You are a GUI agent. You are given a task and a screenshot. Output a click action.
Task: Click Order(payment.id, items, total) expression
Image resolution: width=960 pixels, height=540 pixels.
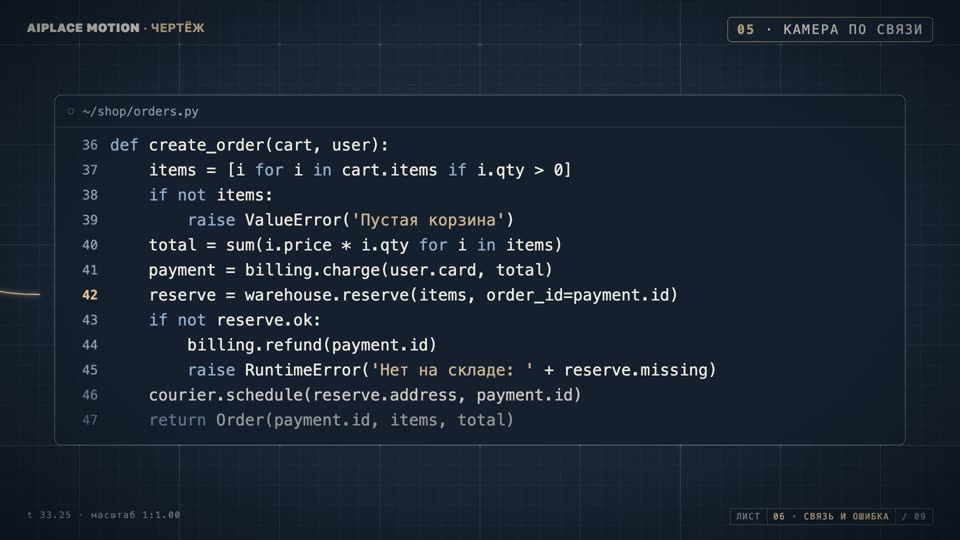[364, 420]
